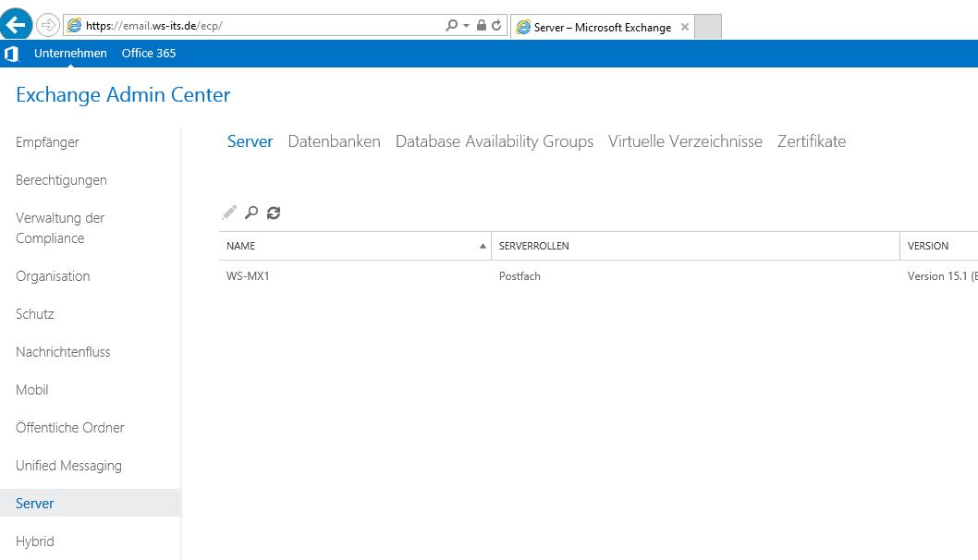Switch to the Zertifikate tab
The image size is (978, 560).
click(812, 141)
